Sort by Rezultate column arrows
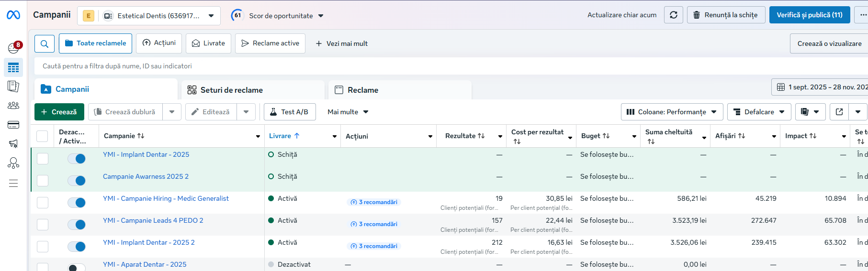 (481, 136)
